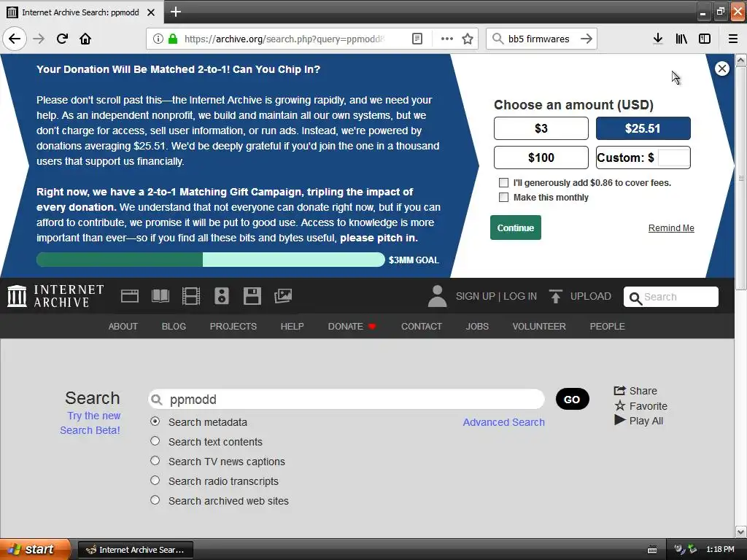Open the ABOUT menu item
The image size is (747, 560).
click(x=123, y=326)
